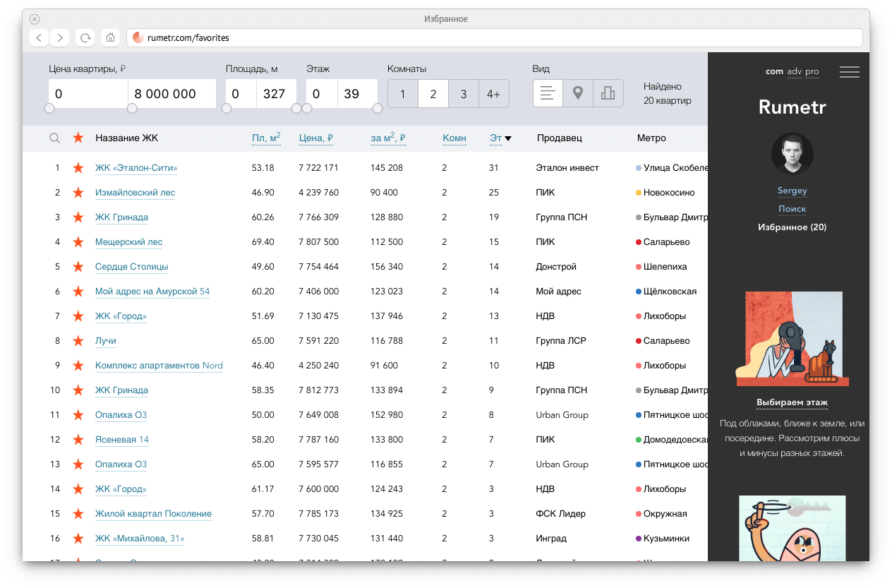Image resolution: width=892 pixels, height=588 pixels.
Task: Go to browser home page
Action: (x=109, y=37)
